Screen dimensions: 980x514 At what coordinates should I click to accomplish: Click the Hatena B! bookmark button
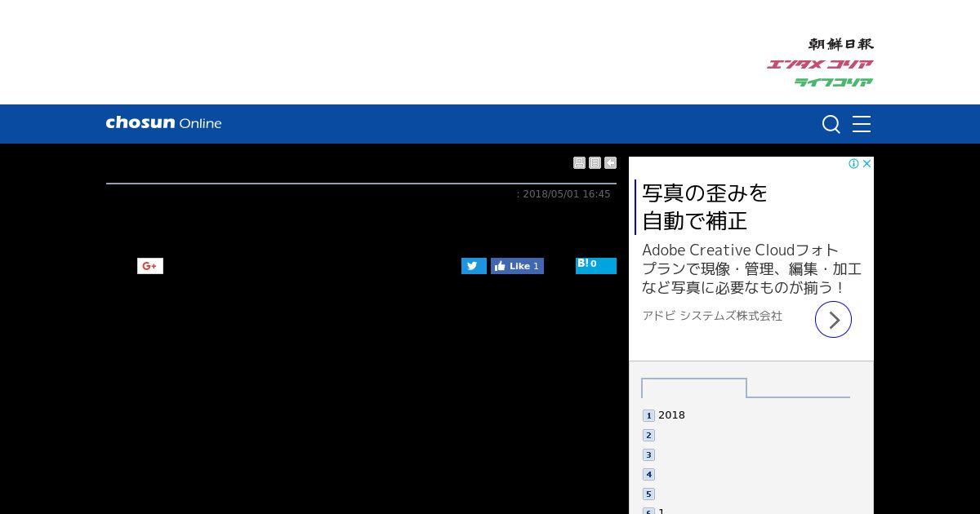click(596, 265)
